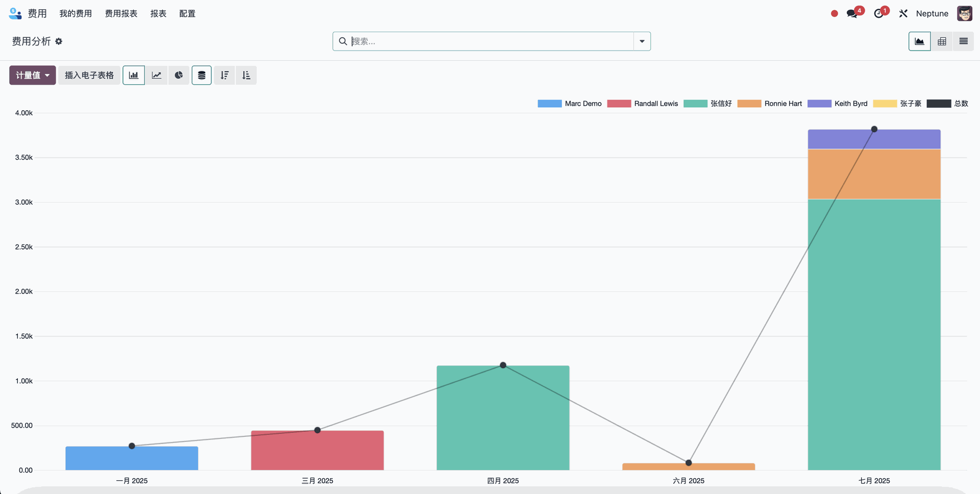The height and width of the screenshot is (494, 980).
Task: Click the red recording status dot
Action: point(835,14)
